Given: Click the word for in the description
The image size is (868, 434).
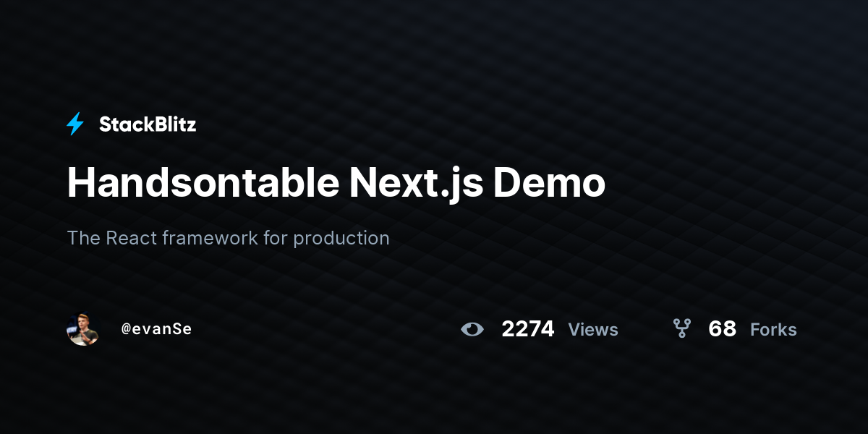Looking at the screenshot, I should coord(276,238).
